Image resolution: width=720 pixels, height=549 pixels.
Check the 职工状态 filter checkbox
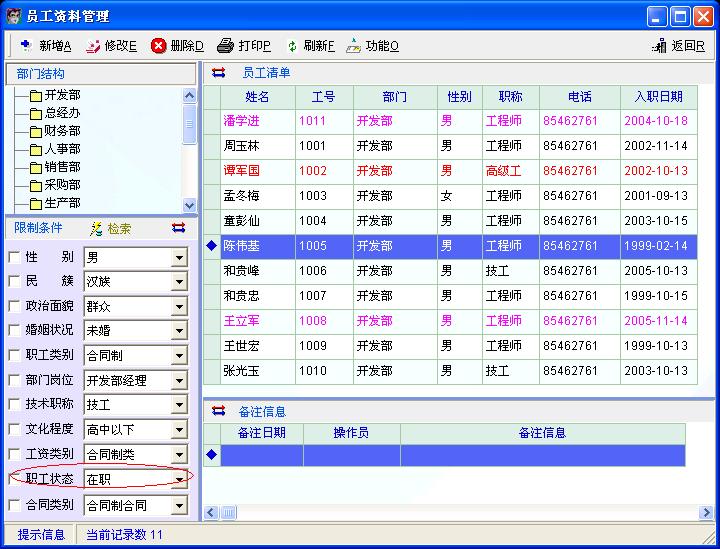(x=14, y=479)
